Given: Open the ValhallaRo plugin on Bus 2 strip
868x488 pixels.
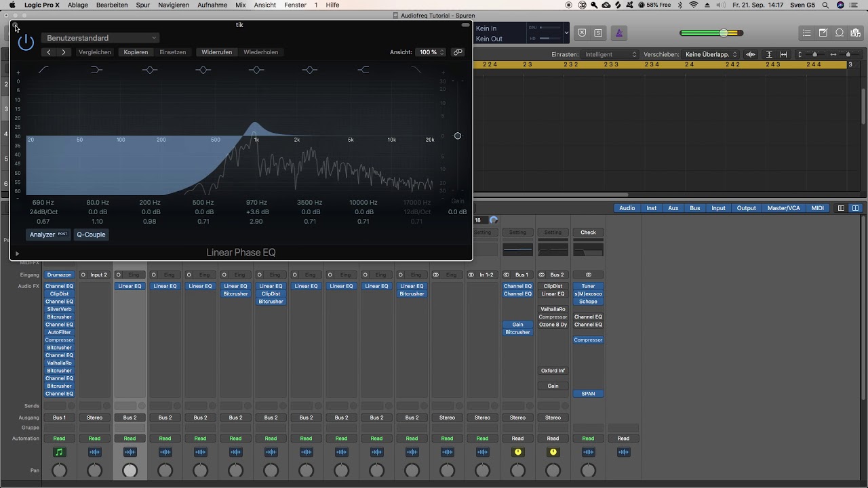Looking at the screenshot, I should (x=553, y=309).
